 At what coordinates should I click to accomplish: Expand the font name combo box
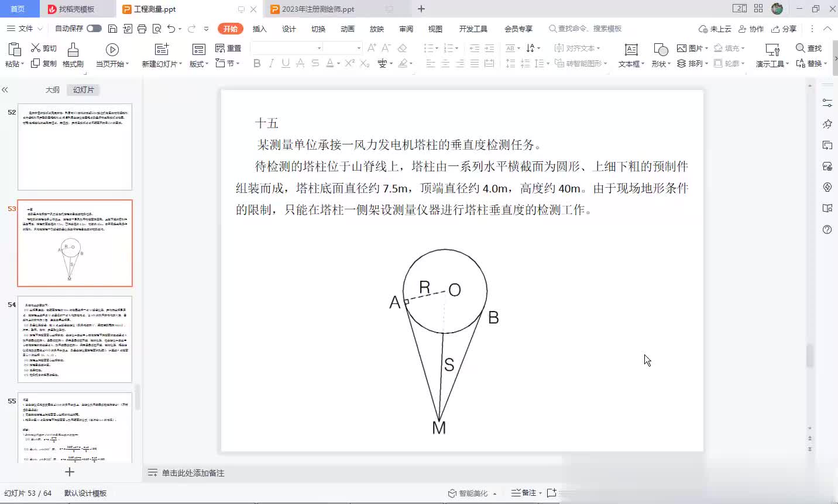coord(319,48)
